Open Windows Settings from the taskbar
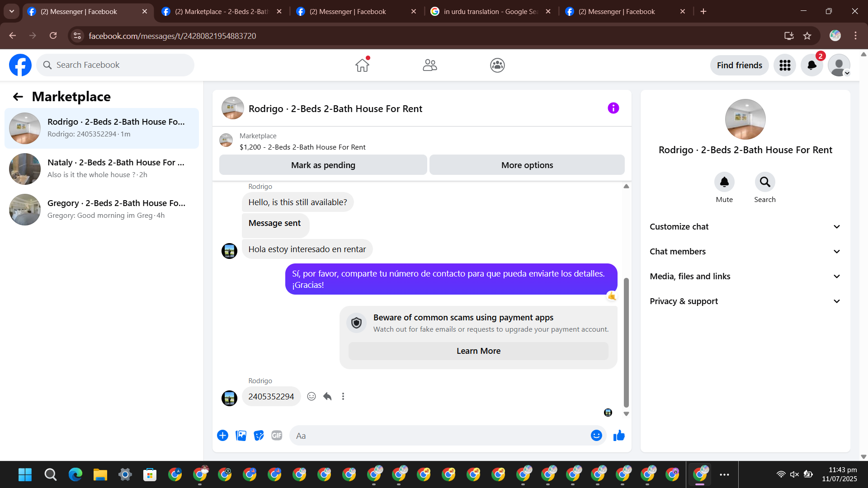Viewport: 868px width, 488px height. point(125,474)
